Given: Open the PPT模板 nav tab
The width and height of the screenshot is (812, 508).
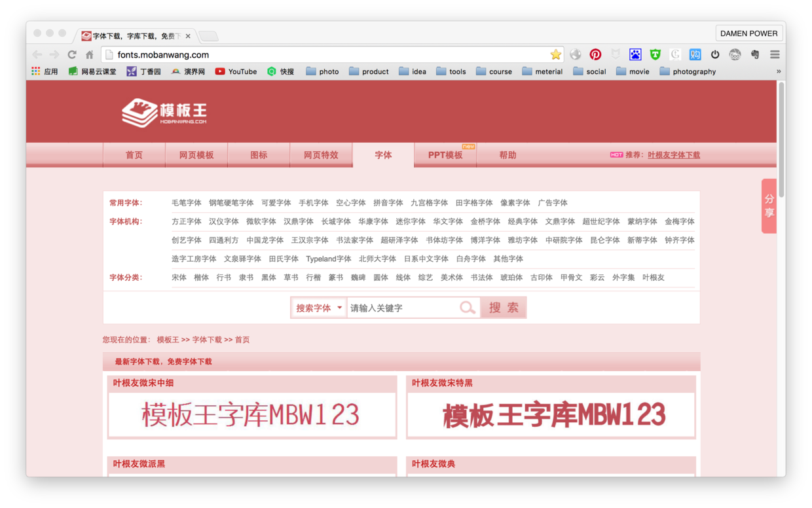Looking at the screenshot, I should (x=445, y=155).
